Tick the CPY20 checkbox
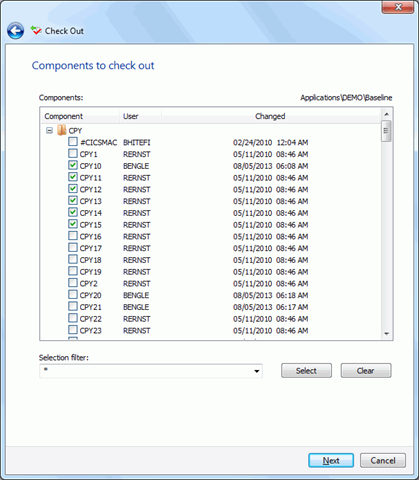 coord(73,295)
